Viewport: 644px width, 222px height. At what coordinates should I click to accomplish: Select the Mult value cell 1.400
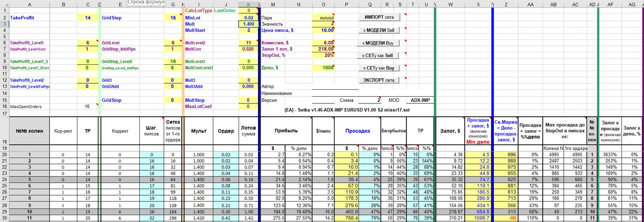coord(249,23)
